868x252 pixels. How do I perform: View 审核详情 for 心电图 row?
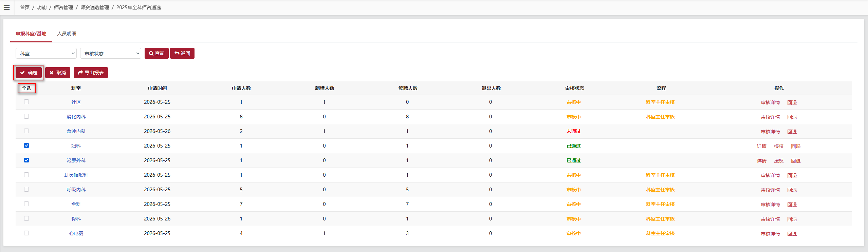point(770,234)
